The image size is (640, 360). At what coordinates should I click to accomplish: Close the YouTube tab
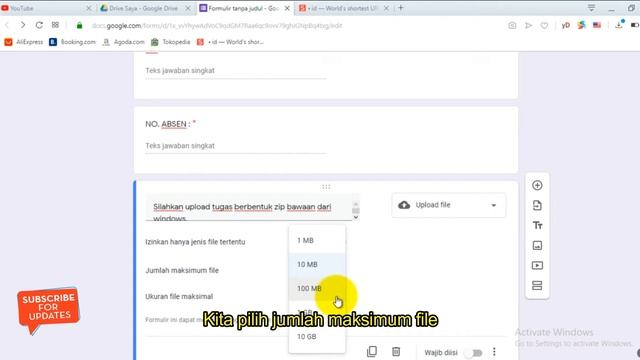[89, 8]
